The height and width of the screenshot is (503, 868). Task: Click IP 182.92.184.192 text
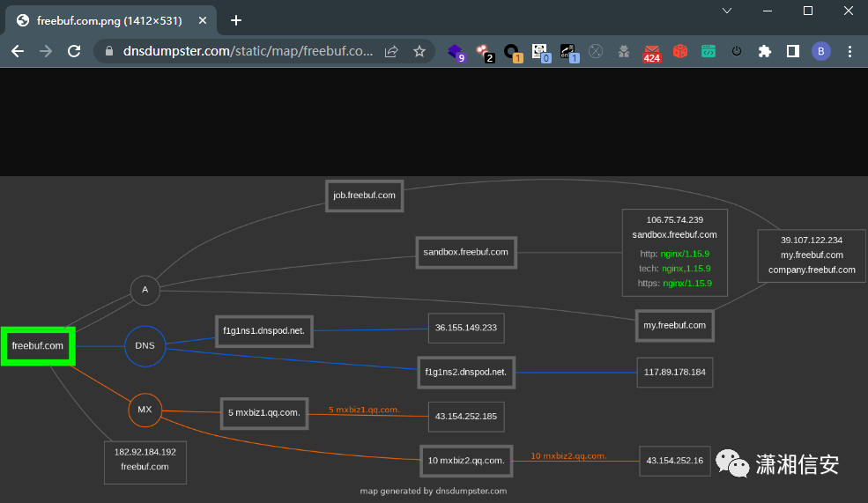(x=145, y=452)
